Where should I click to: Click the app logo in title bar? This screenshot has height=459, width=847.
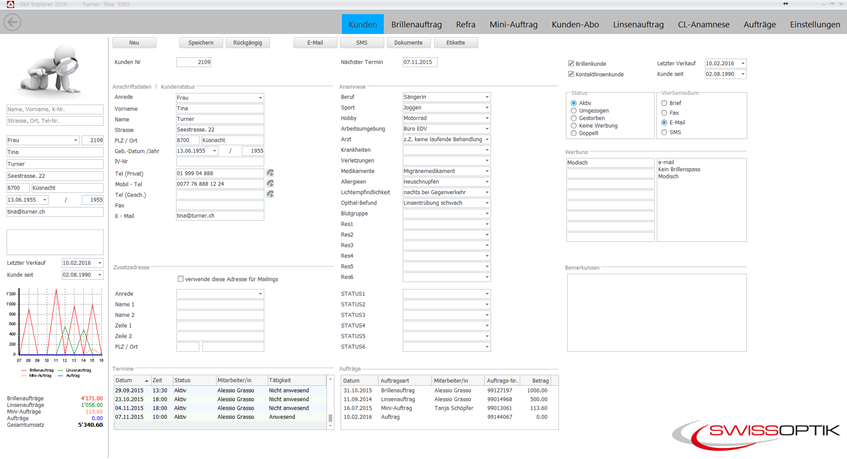[10, 4]
